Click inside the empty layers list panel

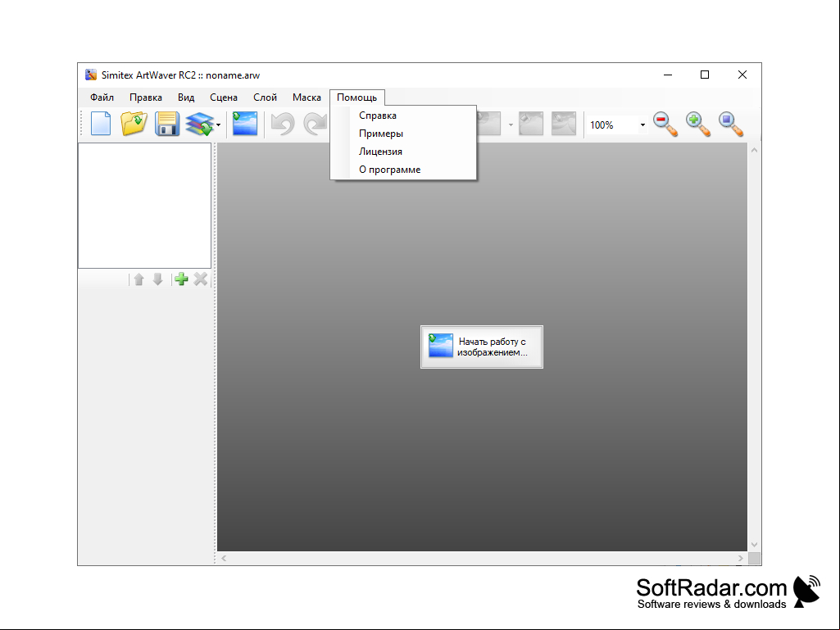pos(144,206)
